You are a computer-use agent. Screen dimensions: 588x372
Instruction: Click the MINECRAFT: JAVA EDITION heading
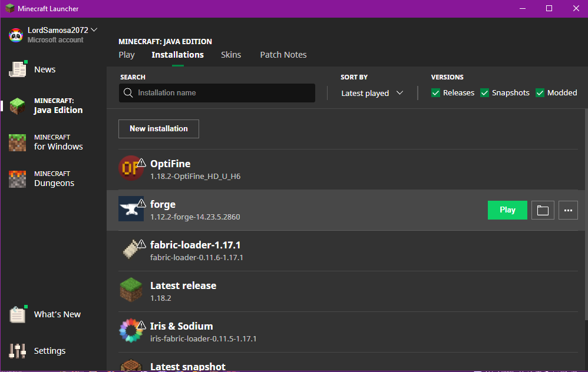[x=165, y=42]
